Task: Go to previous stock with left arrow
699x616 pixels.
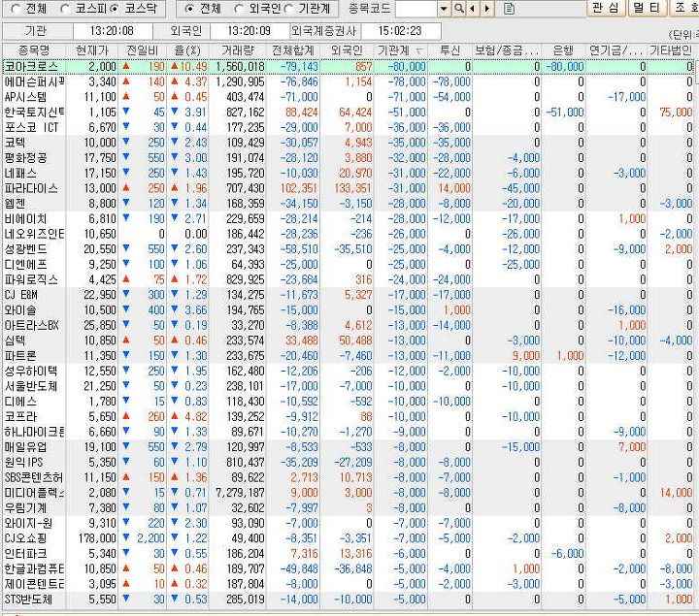Action: pos(472,8)
